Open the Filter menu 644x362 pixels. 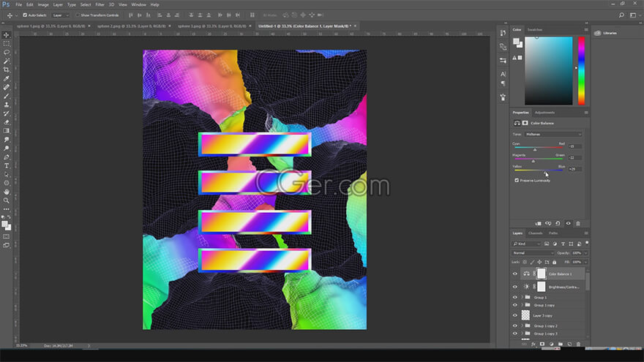click(x=100, y=4)
